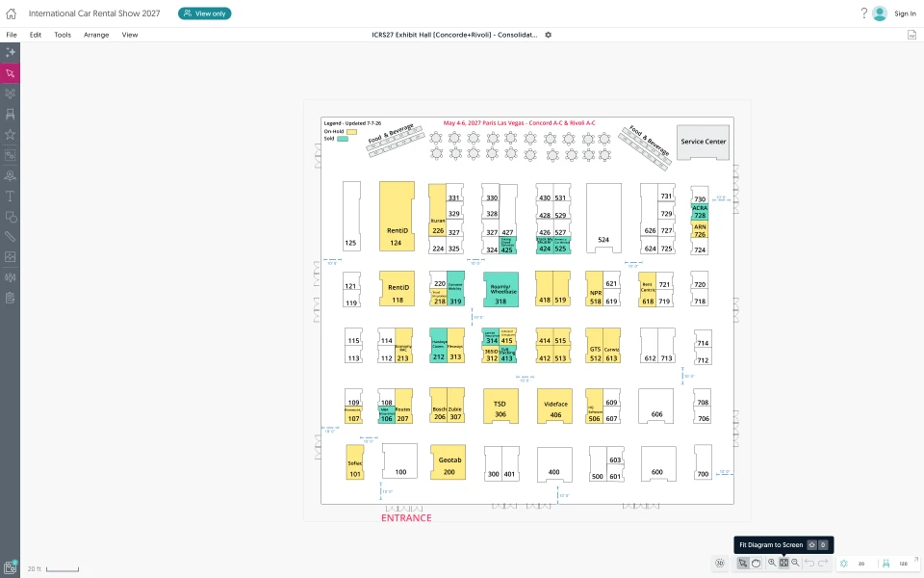Open the table groups tool in sidebar
The height and width of the screenshot is (578, 924).
[x=10, y=93]
